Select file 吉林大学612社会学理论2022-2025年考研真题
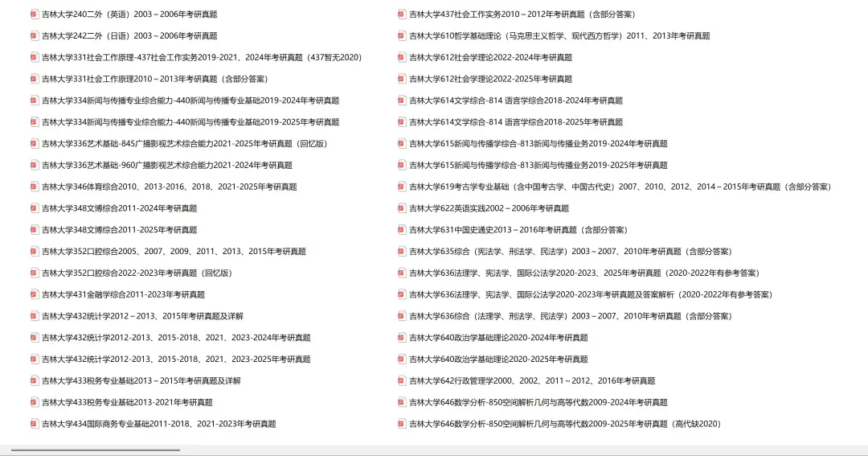The width and height of the screenshot is (868, 456). tap(485, 80)
